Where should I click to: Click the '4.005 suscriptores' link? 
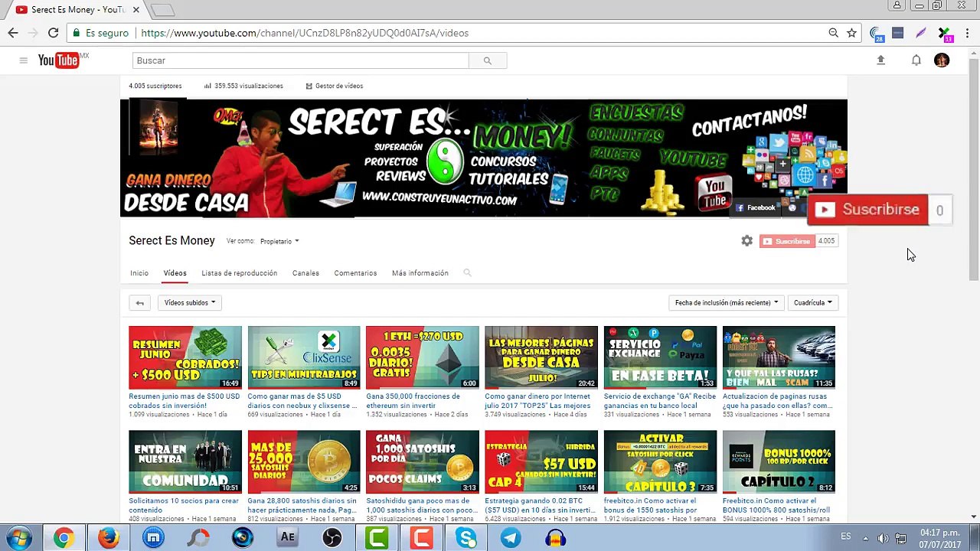pos(155,86)
